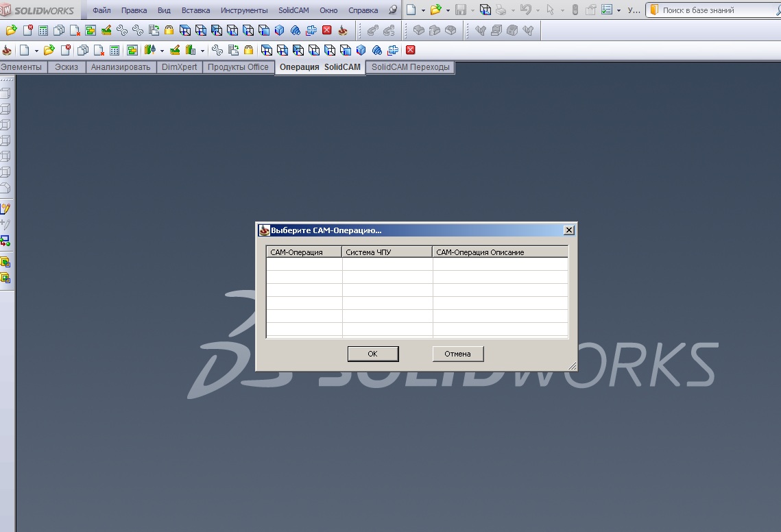Toggle the pin icon after the Справка menu

[393, 10]
